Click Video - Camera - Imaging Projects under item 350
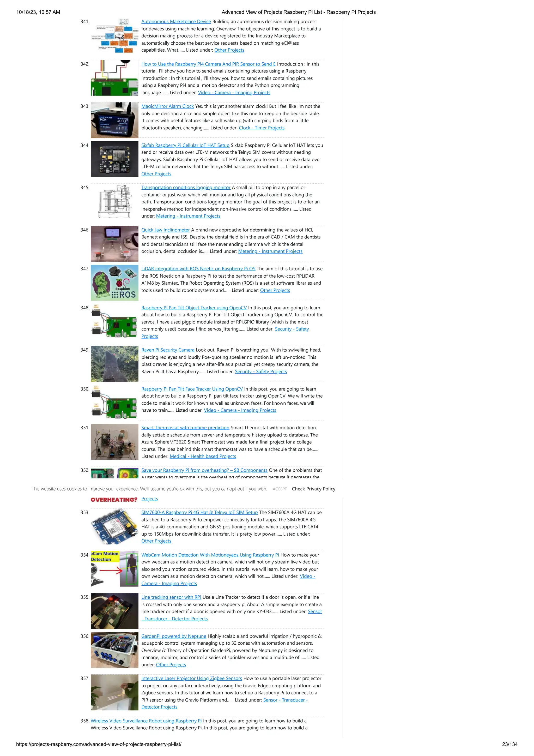The width and height of the screenshot is (534, 756). point(240,410)
